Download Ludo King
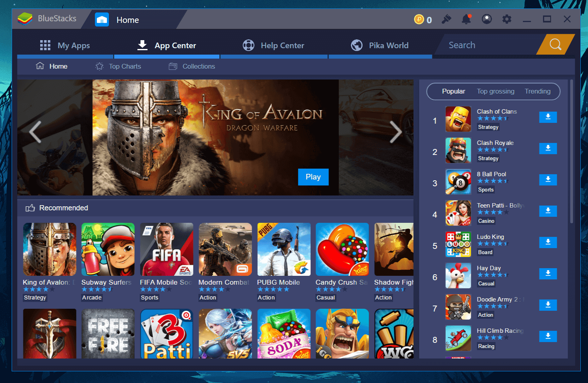 click(548, 242)
